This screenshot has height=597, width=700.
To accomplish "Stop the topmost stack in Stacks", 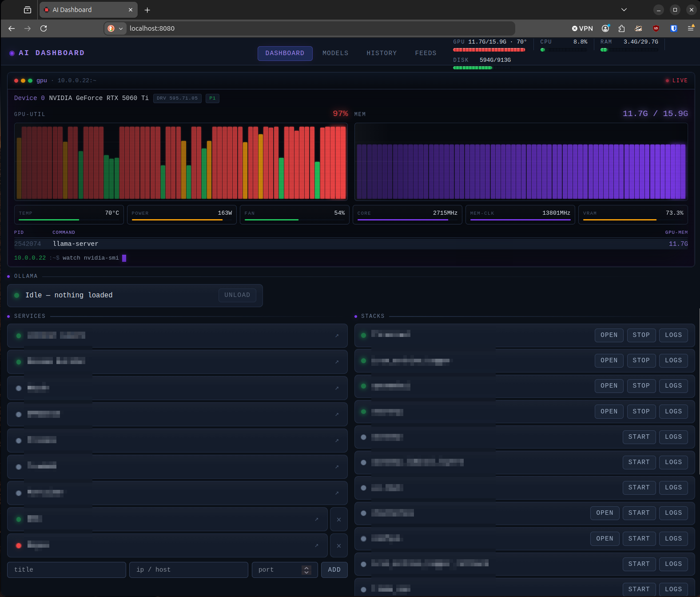I will click(x=641, y=335).
